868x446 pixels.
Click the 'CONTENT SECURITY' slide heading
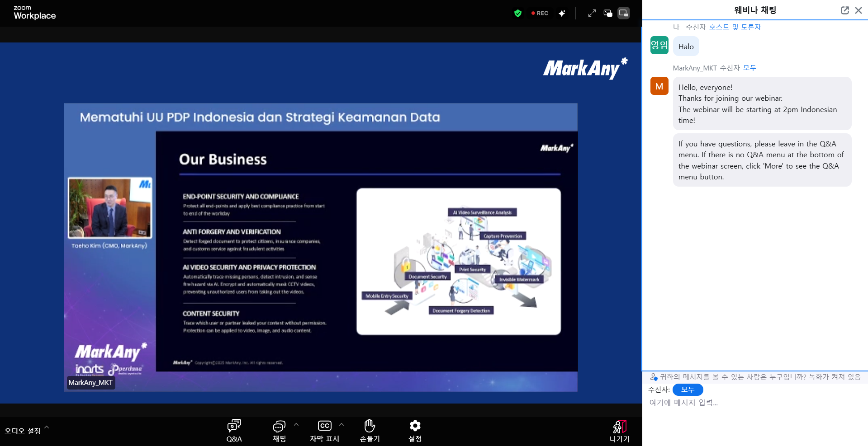(211, 314)
